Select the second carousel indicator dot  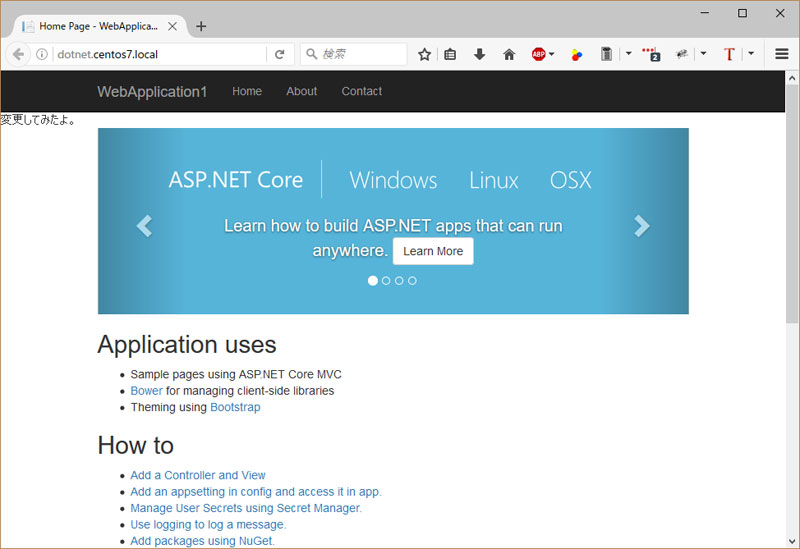coord(386,281)
